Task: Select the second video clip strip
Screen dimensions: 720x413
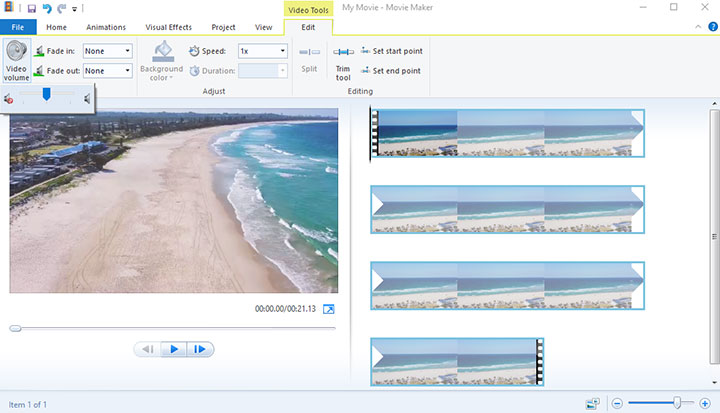Action: coord(506,209)
